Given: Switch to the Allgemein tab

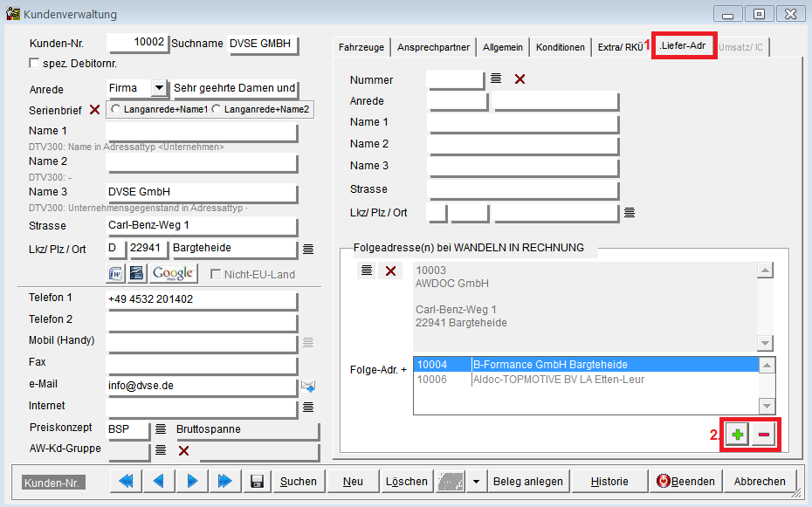Looking at the screenshot, I should pyautogui.click(x=503, y=47).
